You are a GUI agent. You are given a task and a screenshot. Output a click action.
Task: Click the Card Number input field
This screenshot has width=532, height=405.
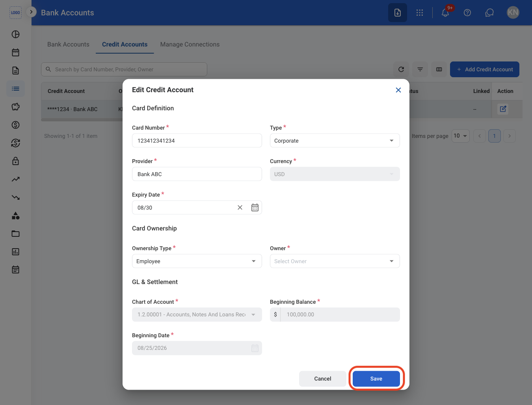click(x=197, y=141)
